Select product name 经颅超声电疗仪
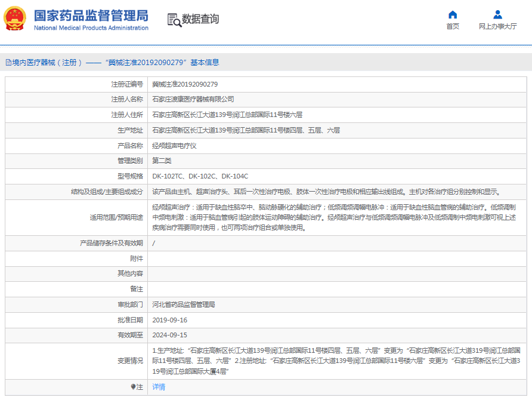Image resolution: width=532 pixels, height=400 pixels. tap(174, 146)
